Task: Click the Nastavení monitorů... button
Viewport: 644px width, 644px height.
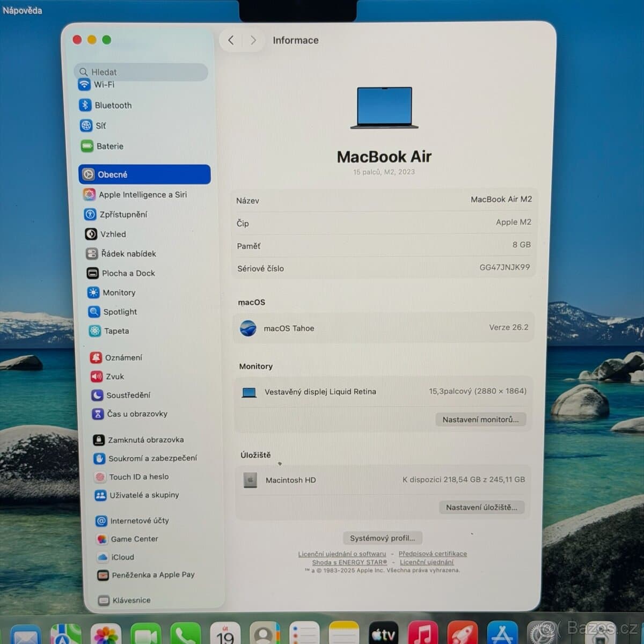Action: click(x=480, y=420)
